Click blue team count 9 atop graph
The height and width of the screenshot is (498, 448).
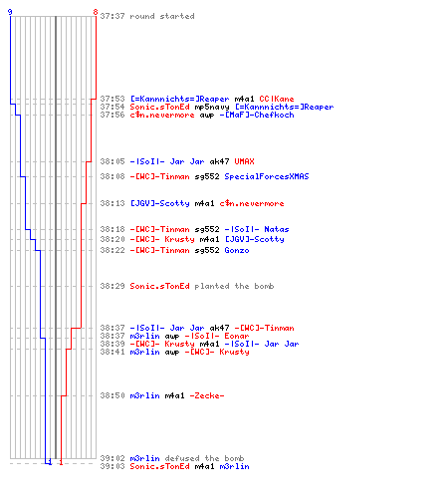(10, 12)
